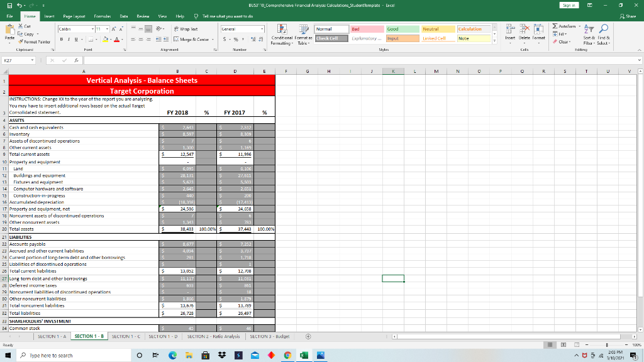The width and height of the screenshot is (644, 362).
Task: Click the Cut scissors icon
Action: tap(21, 26)
